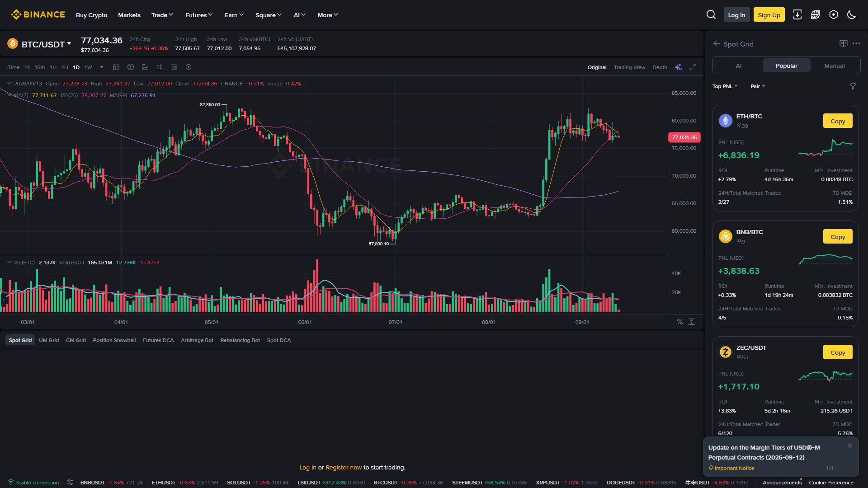Toggle dark mode moon icon
This screenshot has width=868, height=488.
point(852,15)
